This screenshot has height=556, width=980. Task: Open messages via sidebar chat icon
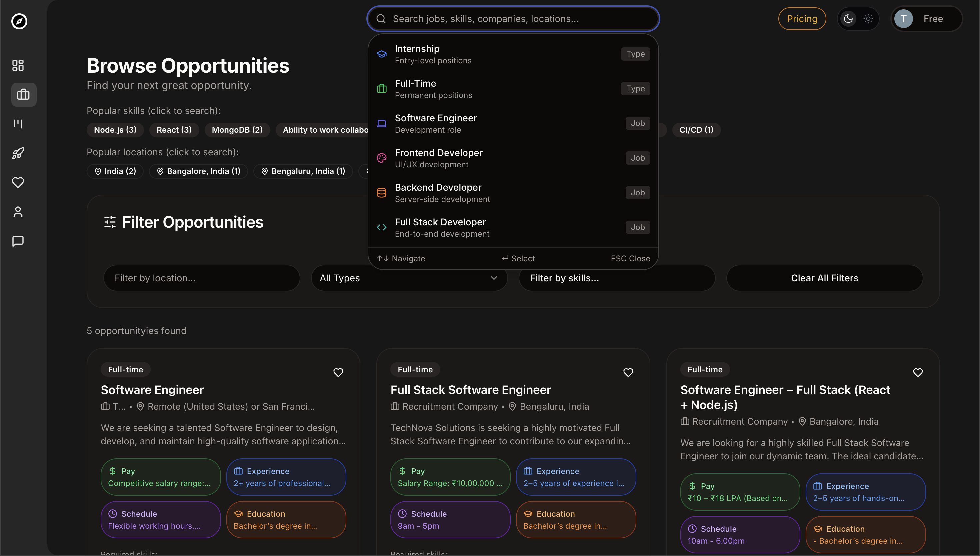[x=18, y=241]
